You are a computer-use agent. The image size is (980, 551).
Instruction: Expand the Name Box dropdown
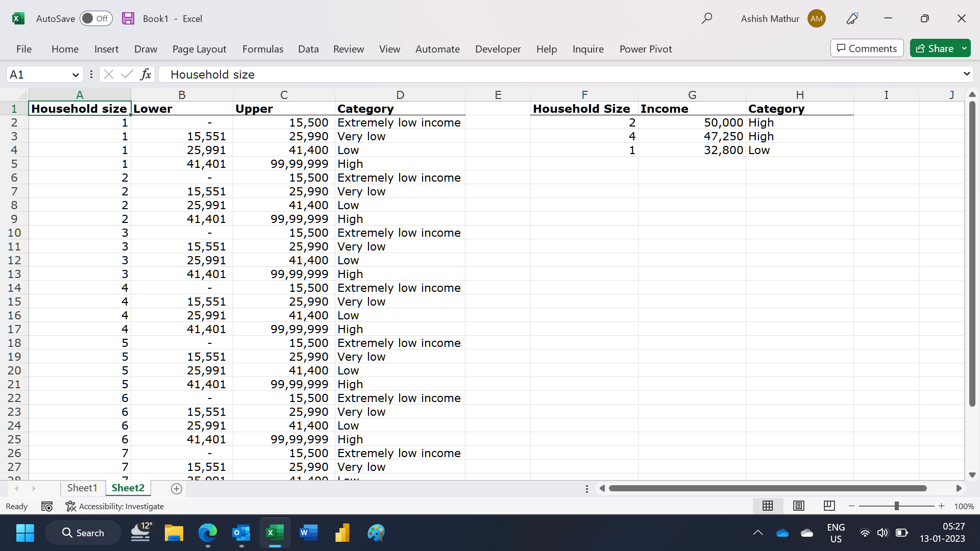(76, 74)
